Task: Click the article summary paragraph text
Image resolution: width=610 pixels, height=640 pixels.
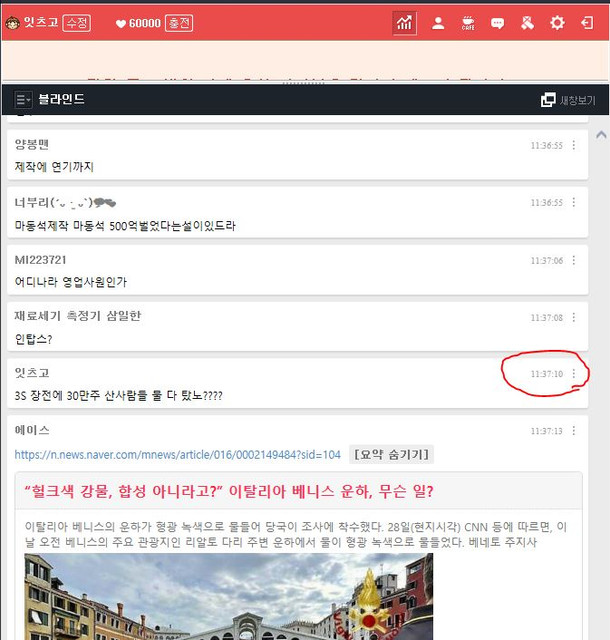Action: [x=296, y=534]
